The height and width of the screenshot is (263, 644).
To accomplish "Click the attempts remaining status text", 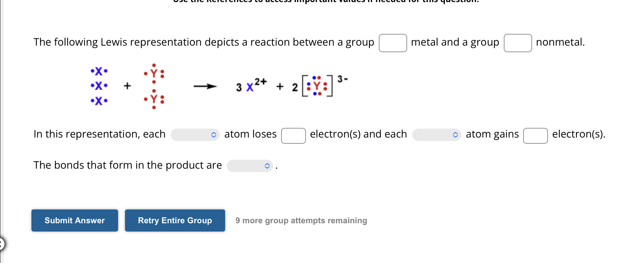I will [301, 220].
